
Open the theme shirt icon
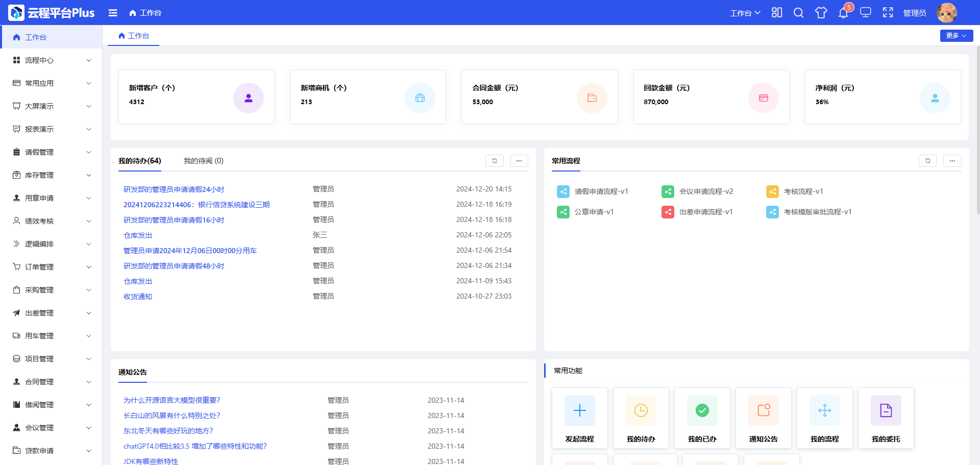pos(821,13)
